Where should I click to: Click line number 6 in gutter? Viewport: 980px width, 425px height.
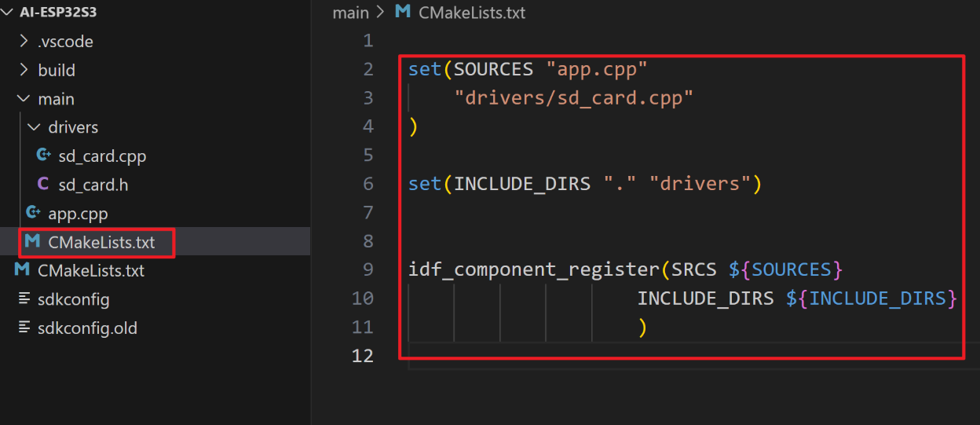coord(368,184)
